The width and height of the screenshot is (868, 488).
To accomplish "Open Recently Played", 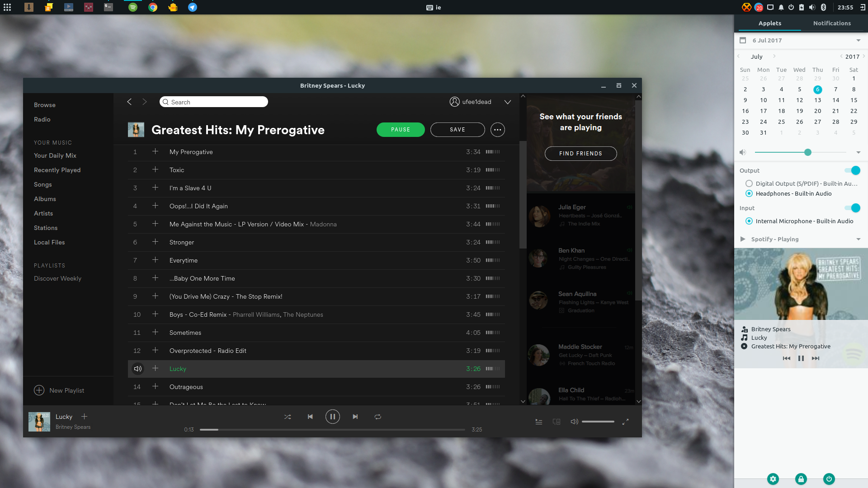I will 57,170.
